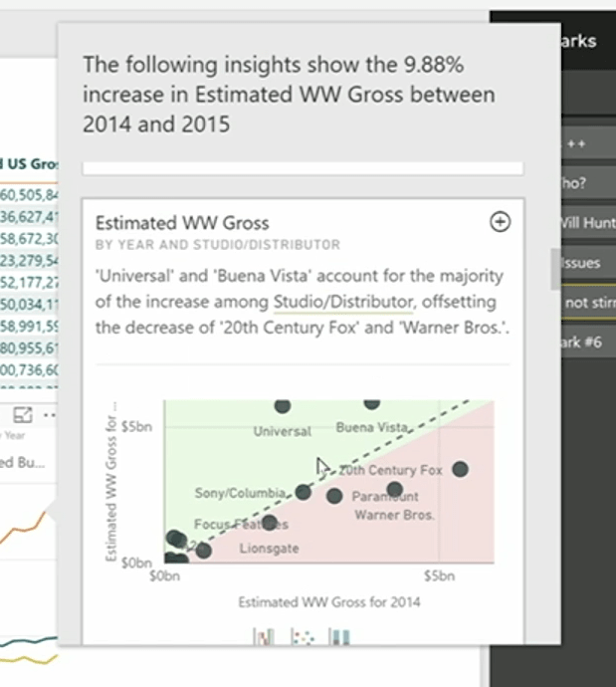Click the table cell starting '23,279,5'
The image size is (616, 687).
coord(29,261)
